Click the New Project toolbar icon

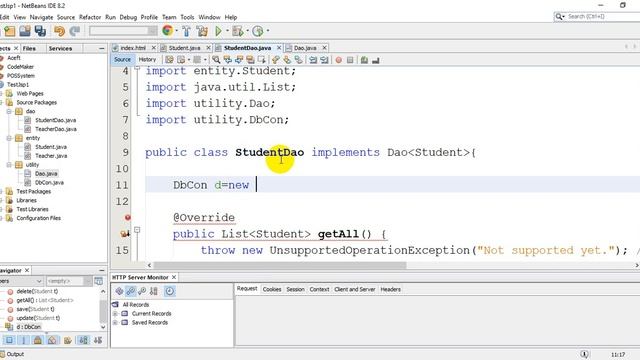click(10, 31)
